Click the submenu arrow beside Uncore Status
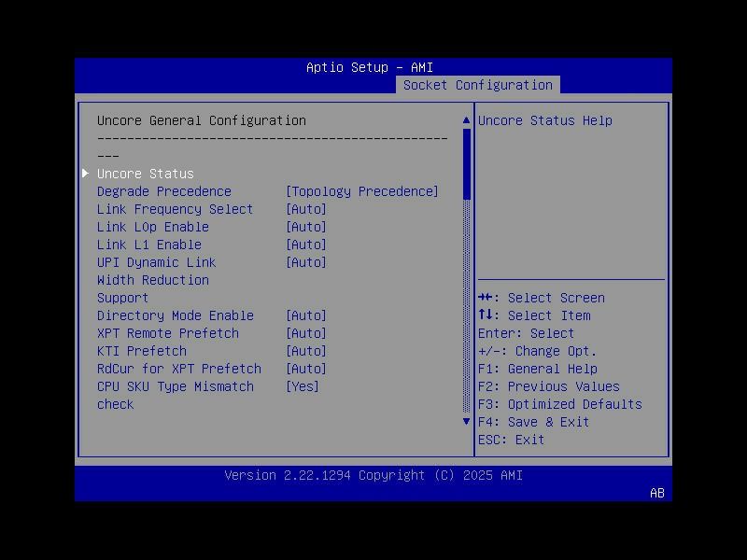 [85, 173]
